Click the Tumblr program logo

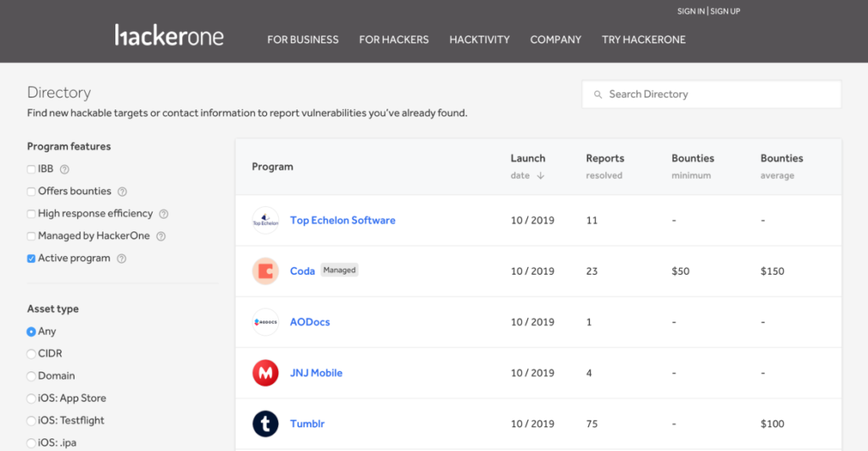point(265,424)
